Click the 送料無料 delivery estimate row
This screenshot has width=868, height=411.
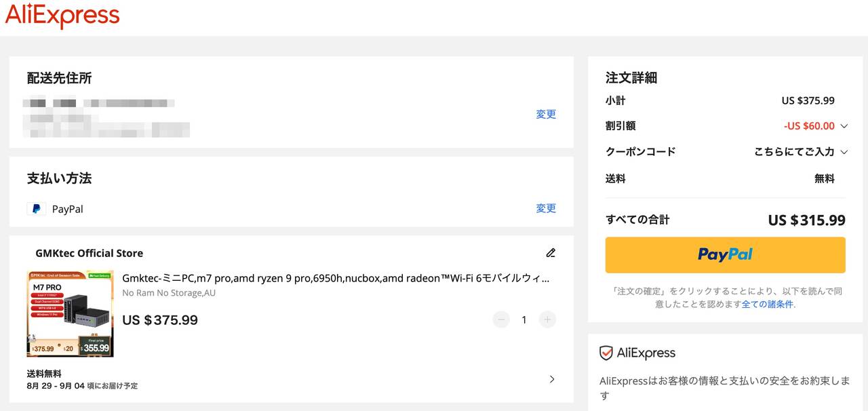coord(81,379)
